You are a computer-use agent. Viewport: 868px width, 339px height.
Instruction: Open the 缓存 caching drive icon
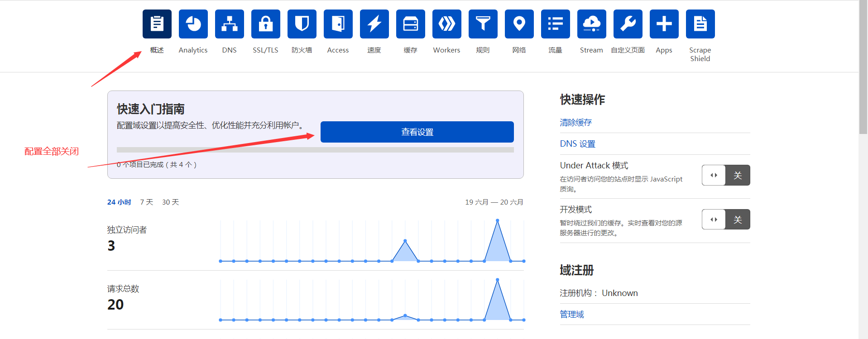point(411,24)
